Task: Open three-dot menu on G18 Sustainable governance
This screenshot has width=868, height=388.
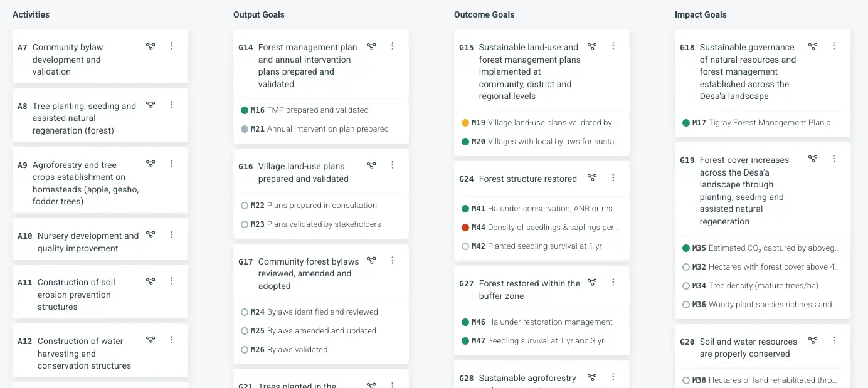Action: 834,46
